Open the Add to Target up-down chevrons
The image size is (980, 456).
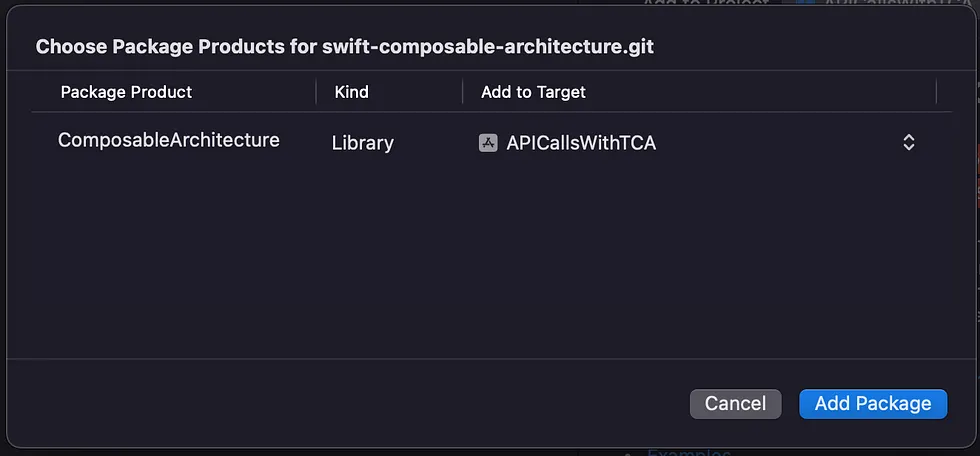[x=909, y=142]
